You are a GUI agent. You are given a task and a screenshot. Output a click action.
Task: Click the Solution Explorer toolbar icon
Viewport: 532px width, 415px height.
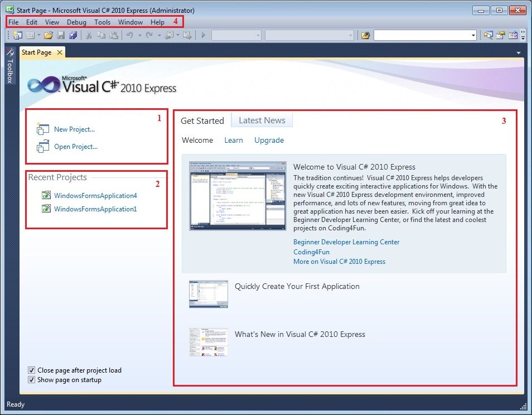click(488, 36)
